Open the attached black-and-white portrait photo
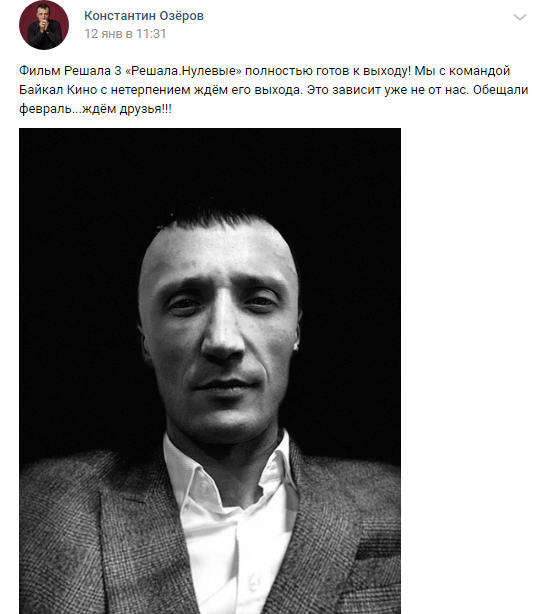The height and width of the screenshot is (614, 548). (210, 371)
